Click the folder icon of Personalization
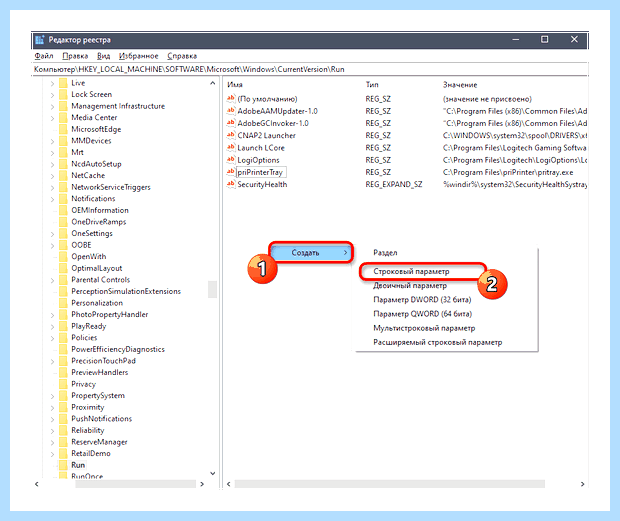Image resolution: width=620 pixels, height=521 pixels. [x=63, y=303]
